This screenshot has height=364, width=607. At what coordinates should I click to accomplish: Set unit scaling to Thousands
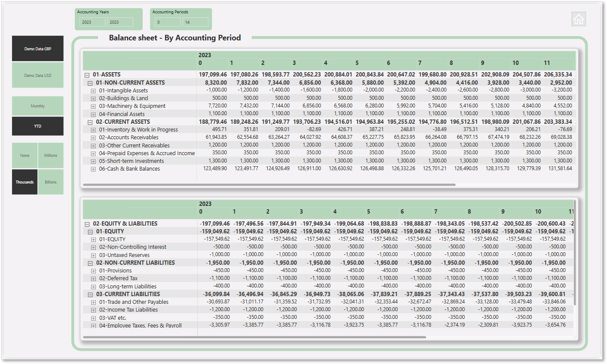[x=25, y=182]
